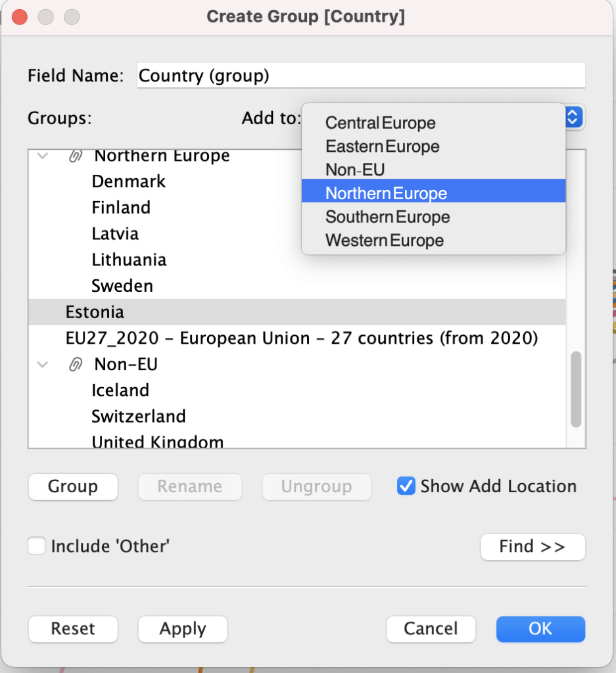Click the Find >> button
Viewport: 616px width, 673px height.
(x=532, y=547)
